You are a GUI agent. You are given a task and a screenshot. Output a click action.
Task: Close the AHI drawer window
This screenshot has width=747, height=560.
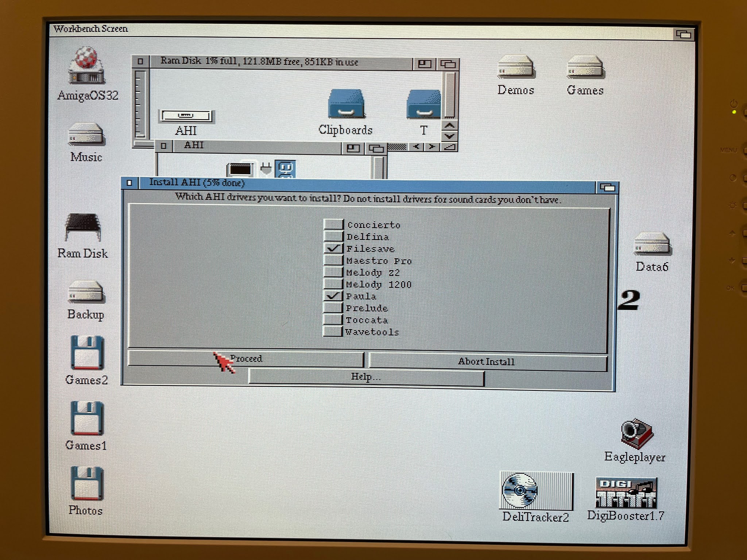click(x=163, y=146)
